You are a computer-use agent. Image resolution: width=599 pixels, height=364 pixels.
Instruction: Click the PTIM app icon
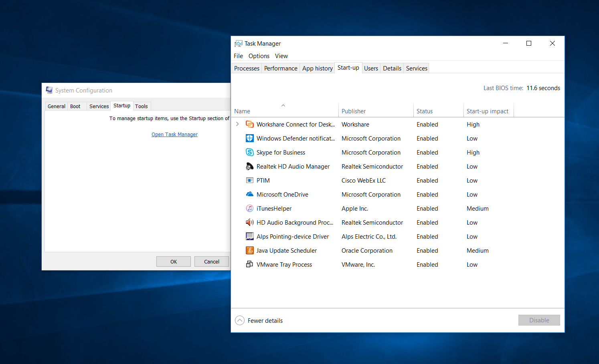[249, 180]
